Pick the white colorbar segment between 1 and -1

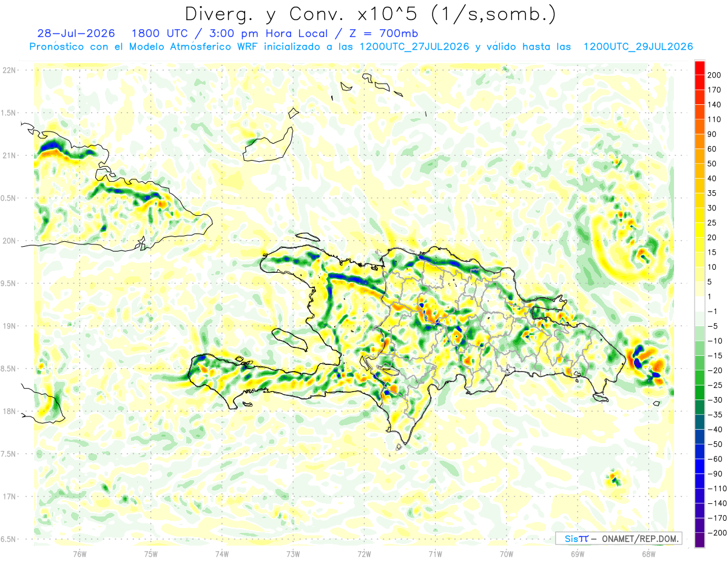click(x=699, y=304)
